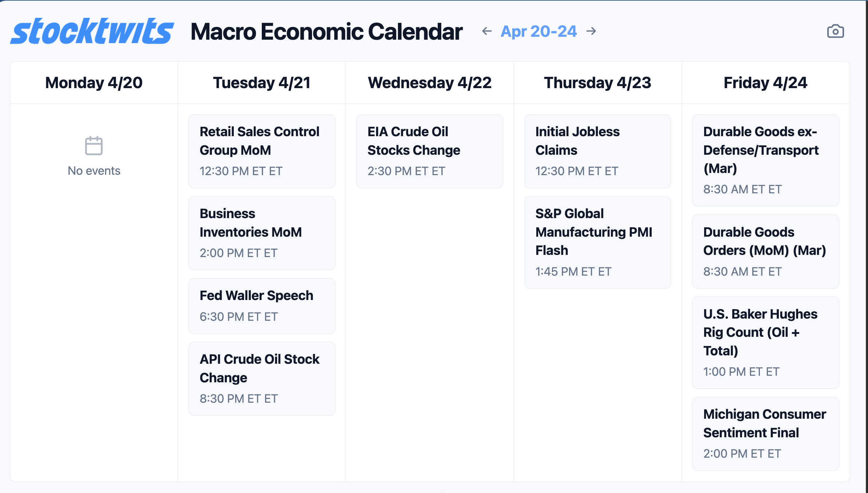The image size is (868, 493).
Task: Advance to next week with right arrow
Action: coord(591,31)
